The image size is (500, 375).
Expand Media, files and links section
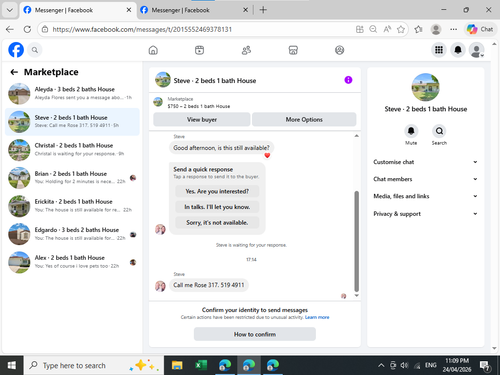[x=425, y=196]
